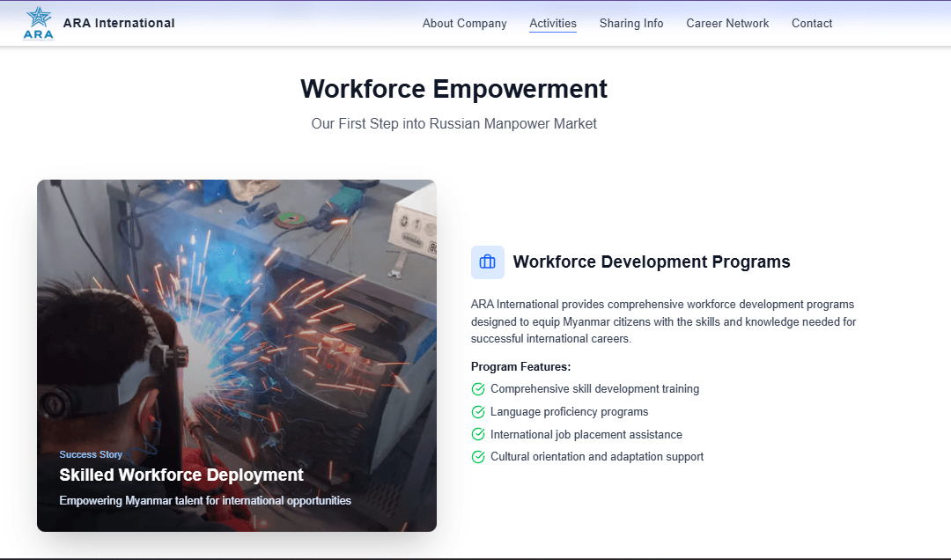
Task: Click Our First Step into Russian Manpower subtitle
Action: tap(453, 124)
